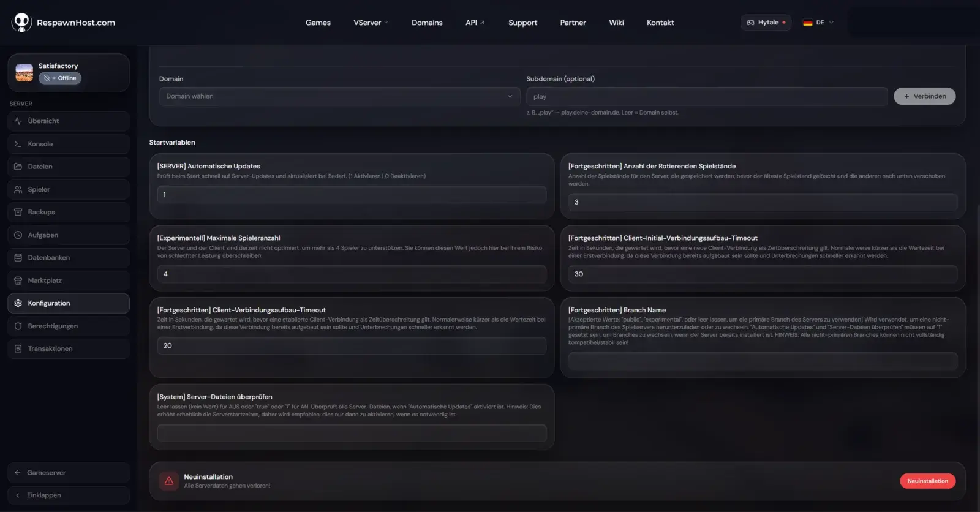980x512 pixels.
Task: Click the Transaktionen receipt icon
Action: click(18, 348)
